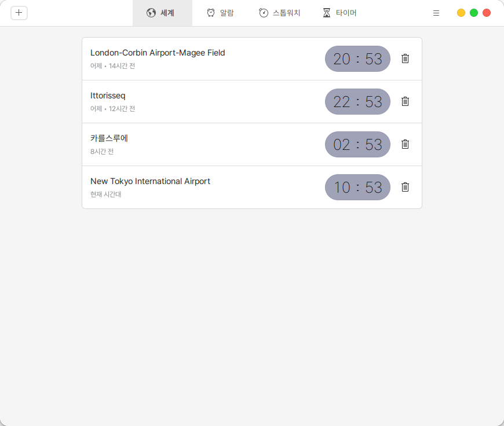The width and height of the screenshot is (504, 426).
Task: Open the 타이머 timer tab
Action: [x=339, y=13]
